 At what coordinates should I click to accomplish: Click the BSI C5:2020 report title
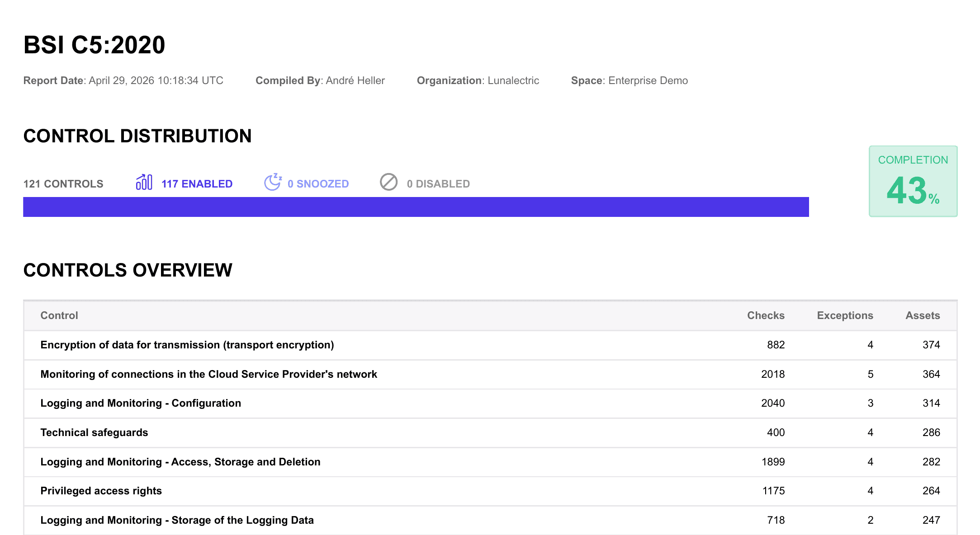tap(95, 45)
